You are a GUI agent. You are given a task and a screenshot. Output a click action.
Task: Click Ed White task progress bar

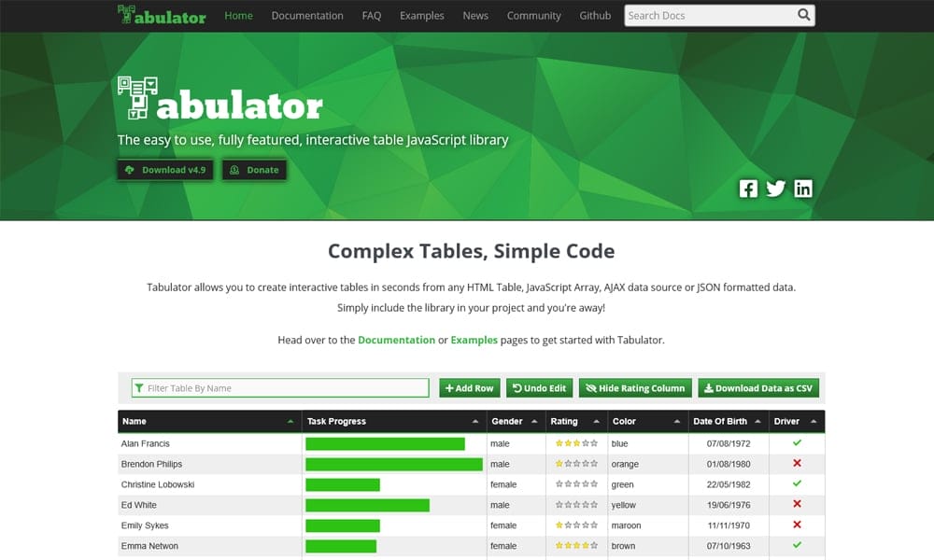(x=367, y=505)
